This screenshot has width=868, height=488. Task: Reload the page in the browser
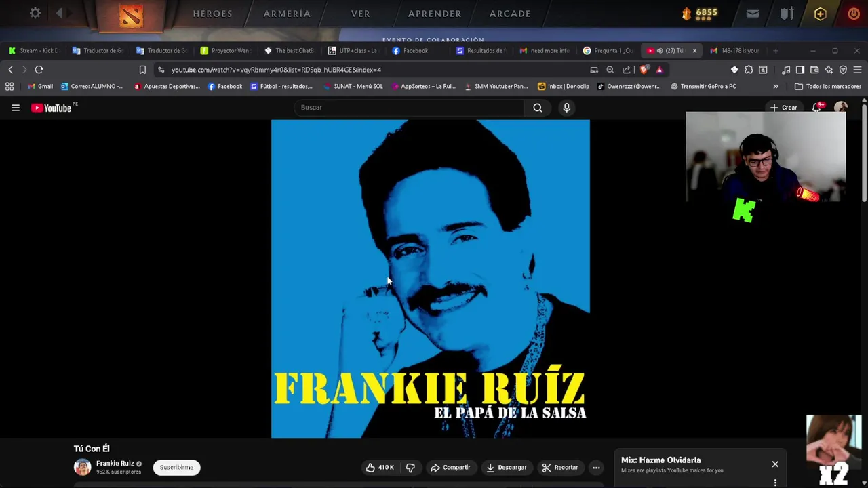pyautogui.click(x=39, y=70)
